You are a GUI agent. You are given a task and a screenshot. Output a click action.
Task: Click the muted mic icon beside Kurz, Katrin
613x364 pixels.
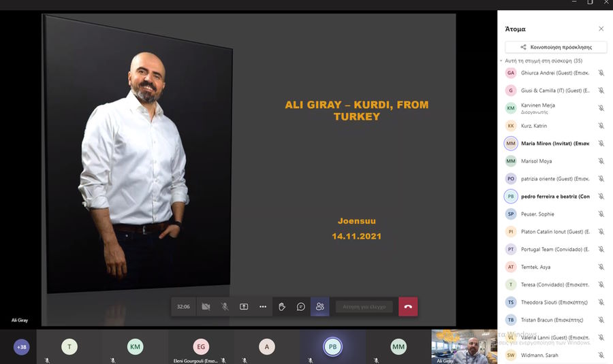coord(601,126)
